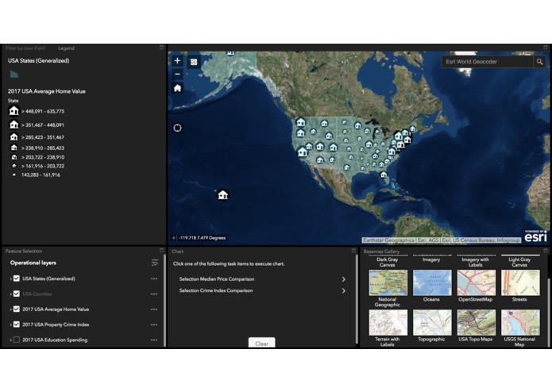Switch to Filter by User Field tab

pos(25,48)
